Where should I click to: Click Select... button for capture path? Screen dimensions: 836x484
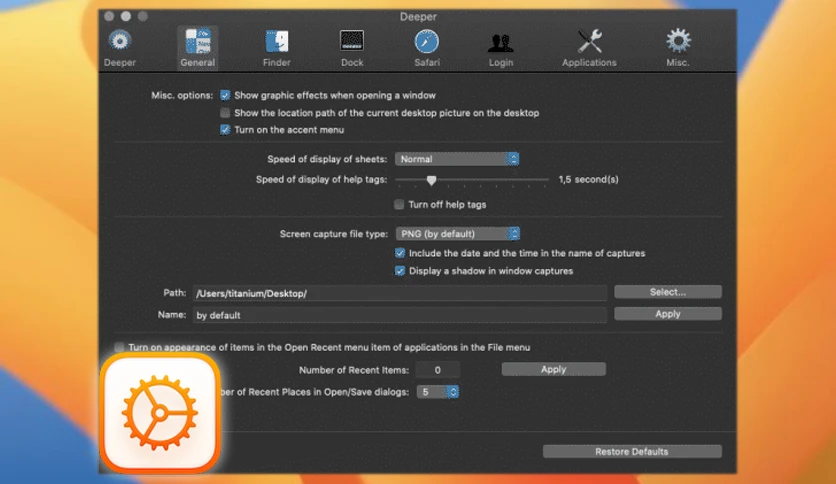668,292
